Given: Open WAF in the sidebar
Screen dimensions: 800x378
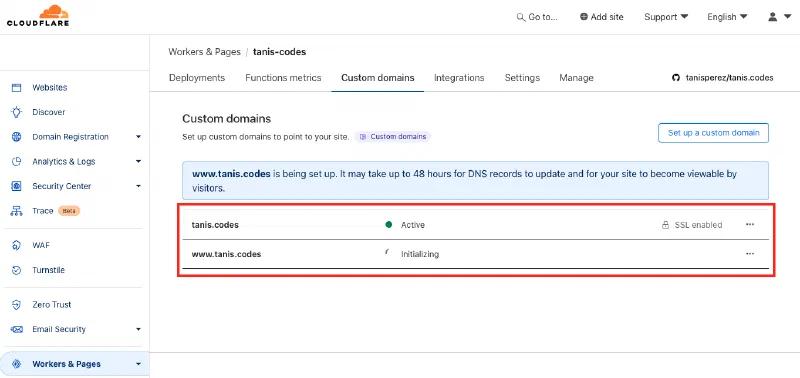Looking at the screenshot, I should (x=41, y=245).
